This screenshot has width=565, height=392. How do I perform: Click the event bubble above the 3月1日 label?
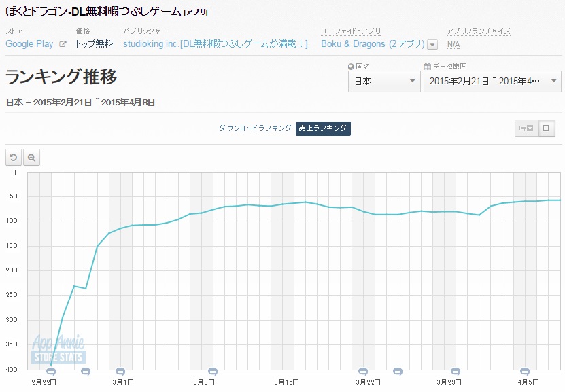click(x=120, y=372)
